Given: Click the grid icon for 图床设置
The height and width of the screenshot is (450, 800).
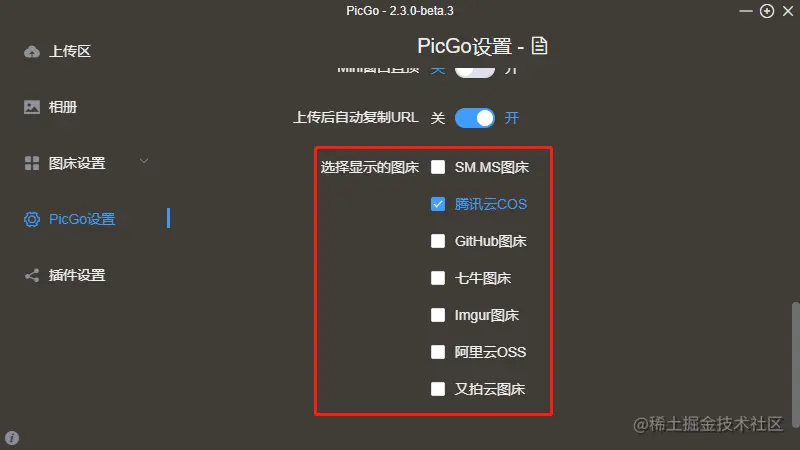Looking at the screenshot, I should [x=32, y=163].
